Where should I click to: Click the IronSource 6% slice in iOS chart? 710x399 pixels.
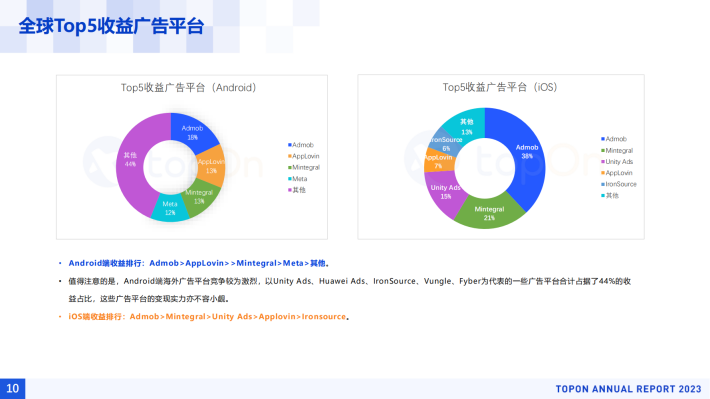click(x=445, y=144)
